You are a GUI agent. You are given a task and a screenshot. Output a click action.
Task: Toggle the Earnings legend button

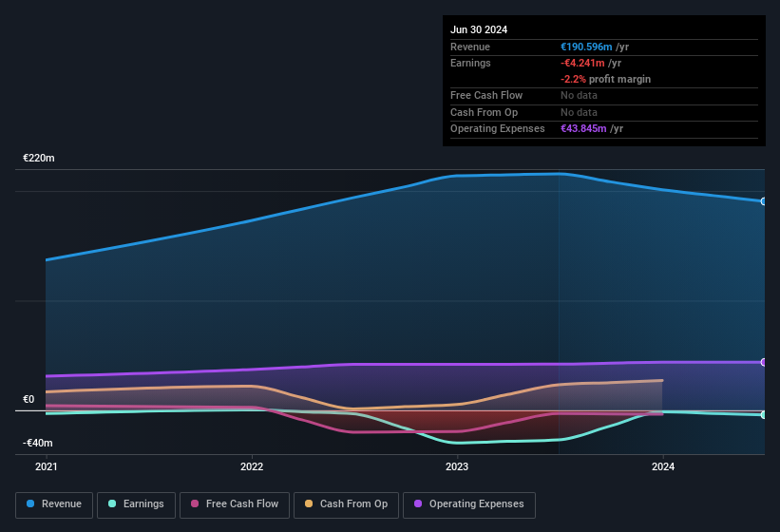pos(136,504)
